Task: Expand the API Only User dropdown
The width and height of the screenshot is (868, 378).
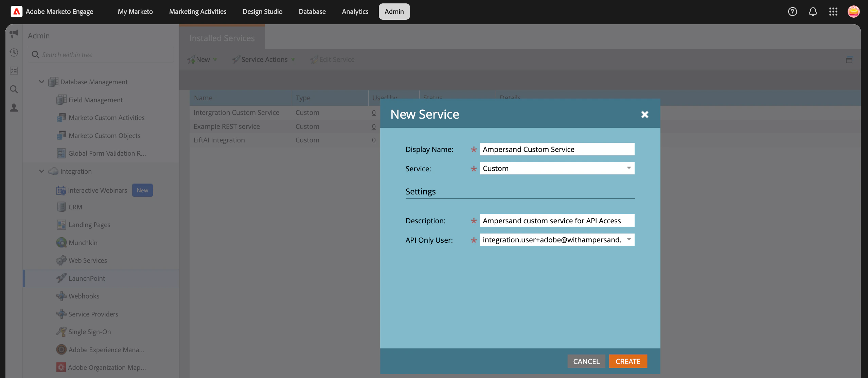Action: (x=628, y=240)
